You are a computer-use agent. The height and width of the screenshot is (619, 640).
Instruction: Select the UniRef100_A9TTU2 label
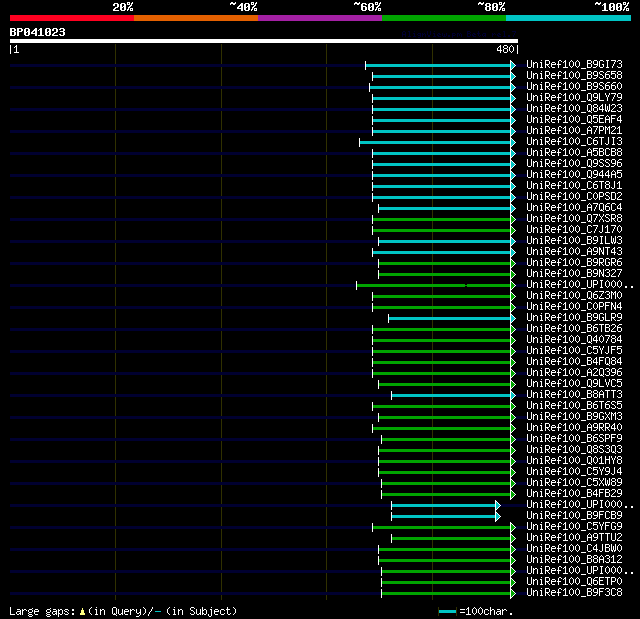coord(574,538)
